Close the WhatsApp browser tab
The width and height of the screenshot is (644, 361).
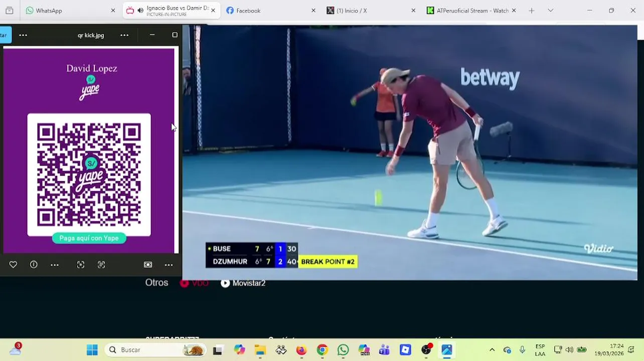[113, 11]
